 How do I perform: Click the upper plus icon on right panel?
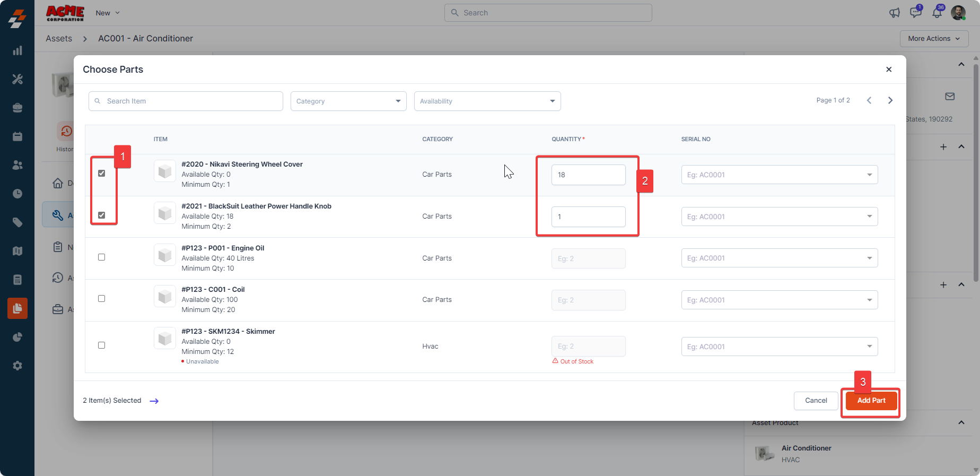943,147
